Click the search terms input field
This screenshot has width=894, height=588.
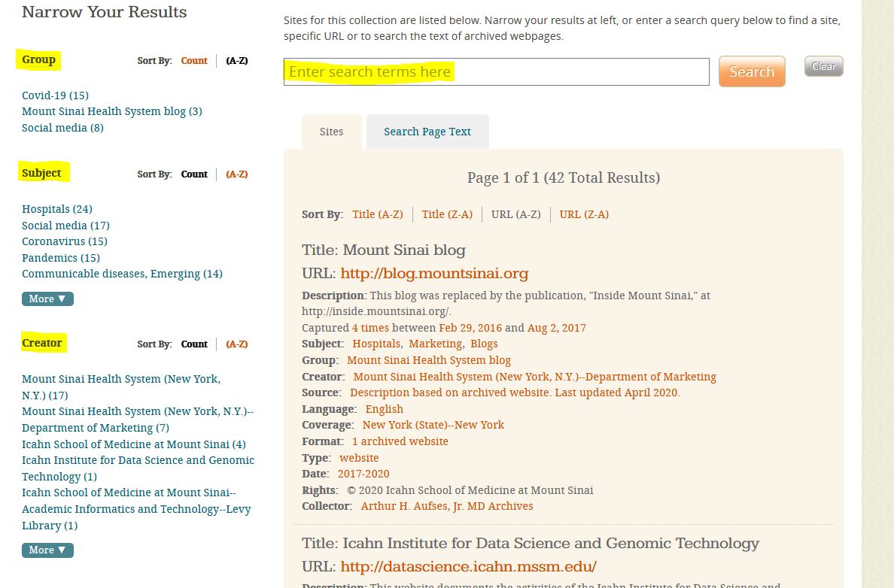[496, 72]
